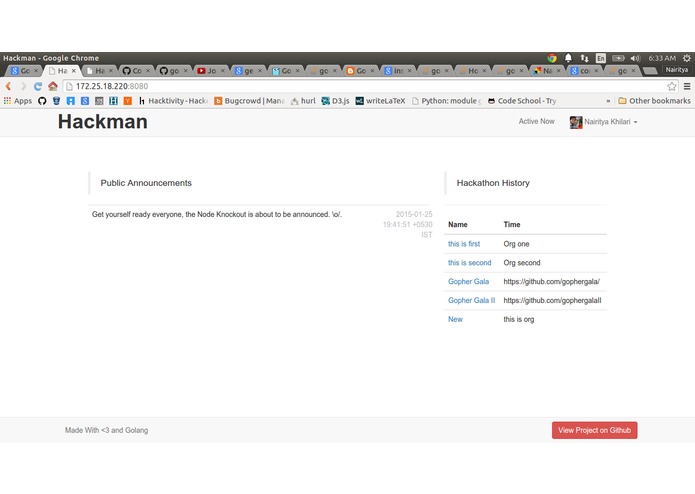Open the notification bell indicator
The image size is (695, 494).
click(568, 58)
